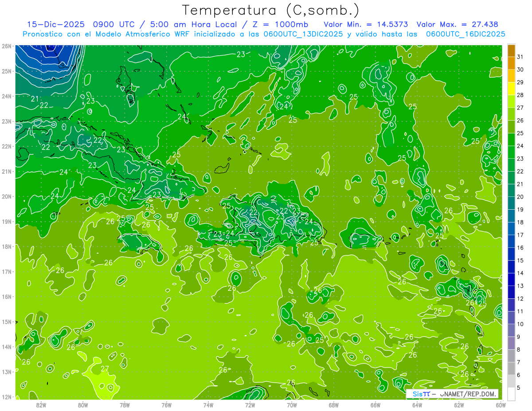This screenshot has width=532, height=411.
Task: Click the 12N latitude axis label
Action: tap(6, 397)
